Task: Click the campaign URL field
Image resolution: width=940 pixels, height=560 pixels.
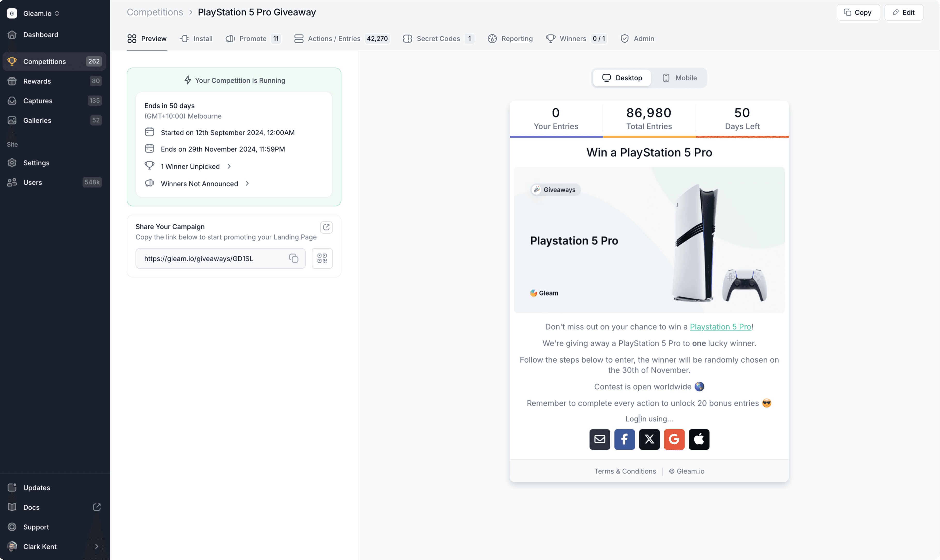Action: pyautogui.click(x=211, y=258)
